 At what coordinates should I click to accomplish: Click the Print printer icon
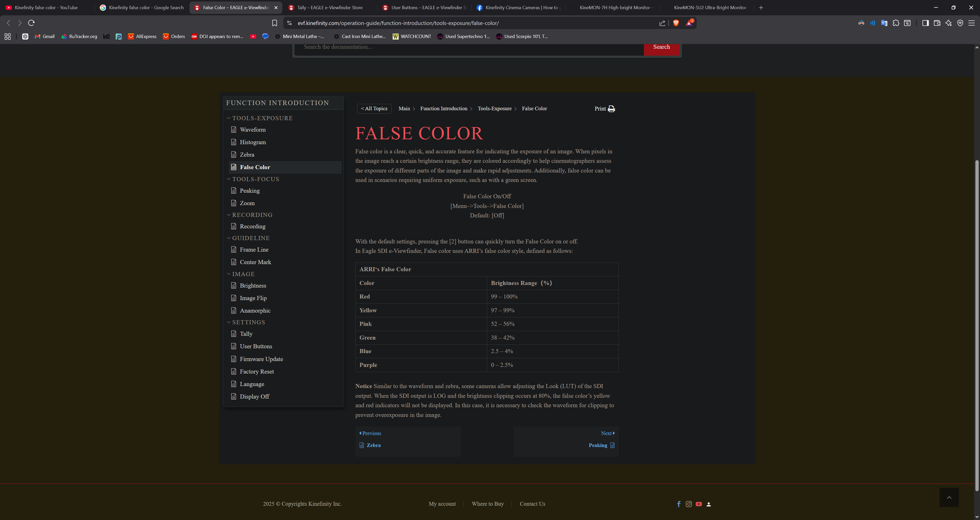pyautogui.click(x=611, y=109)
